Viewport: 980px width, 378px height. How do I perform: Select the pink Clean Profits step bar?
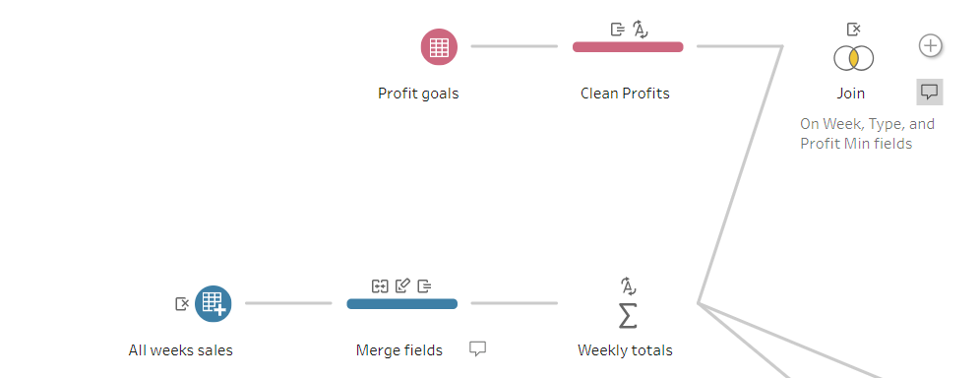pyautogui.click(x=628, y=47)
